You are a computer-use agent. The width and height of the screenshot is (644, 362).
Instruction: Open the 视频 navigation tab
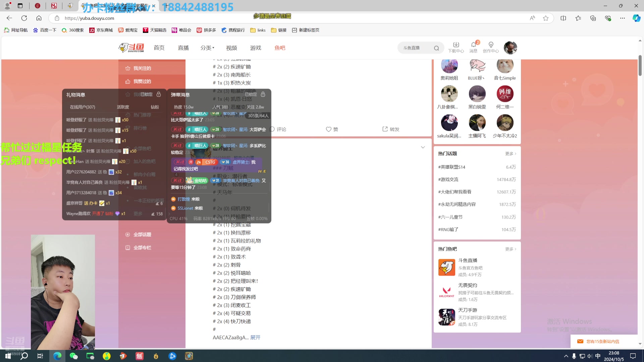pos(231,48)
